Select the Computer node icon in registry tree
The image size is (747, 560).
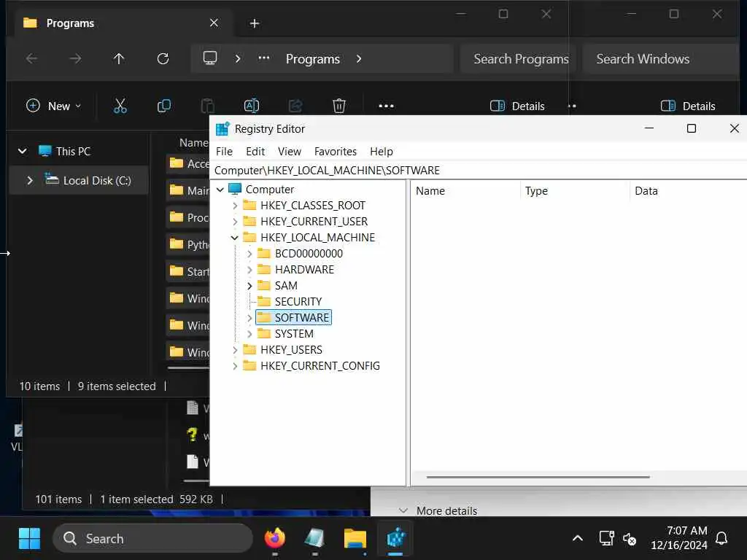(235, 189)
